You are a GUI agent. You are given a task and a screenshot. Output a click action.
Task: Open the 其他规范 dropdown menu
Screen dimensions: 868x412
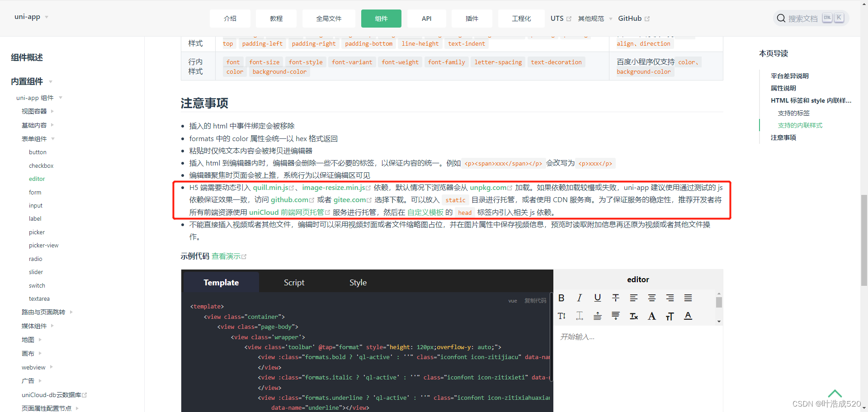595,19
